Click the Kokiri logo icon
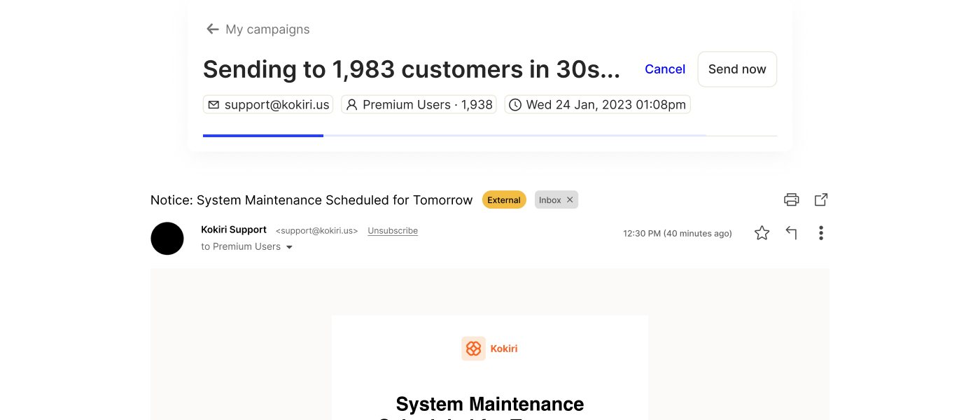The width and height of the screenshot is (980, 420). point(473,349)
